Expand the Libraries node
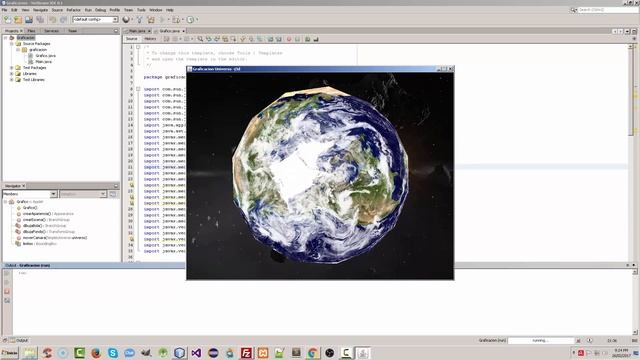640x360 pixels. (x=12, y=74)
